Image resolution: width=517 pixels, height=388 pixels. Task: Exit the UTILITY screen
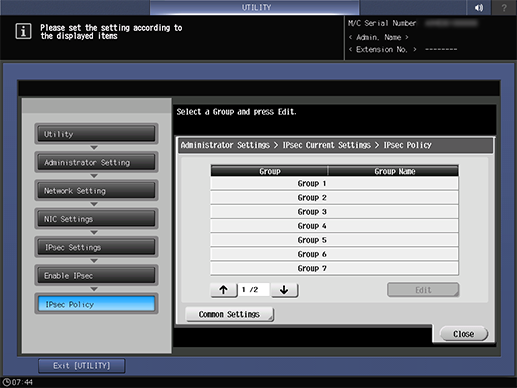(x=82, y=366)
